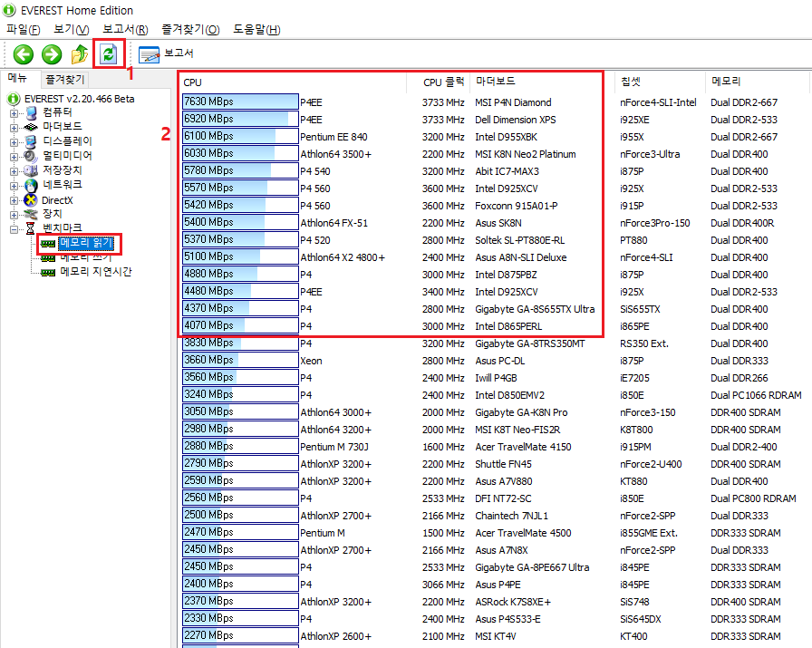The width and height of the screenshot is (812, 648).
Task: Open the 도움말(H) menu
Action: point(256,30)
